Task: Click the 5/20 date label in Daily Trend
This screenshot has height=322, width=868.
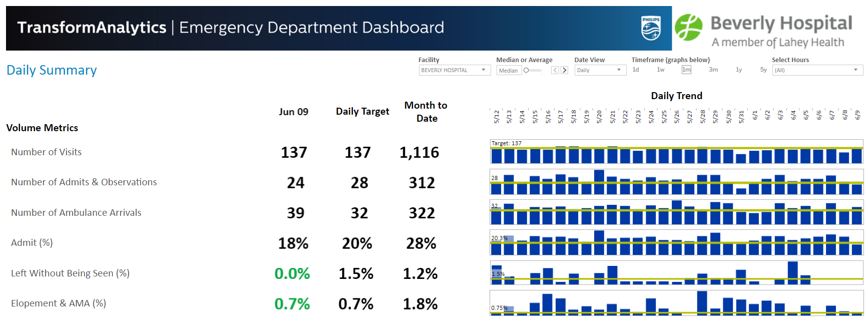Action: click(599, 117)
